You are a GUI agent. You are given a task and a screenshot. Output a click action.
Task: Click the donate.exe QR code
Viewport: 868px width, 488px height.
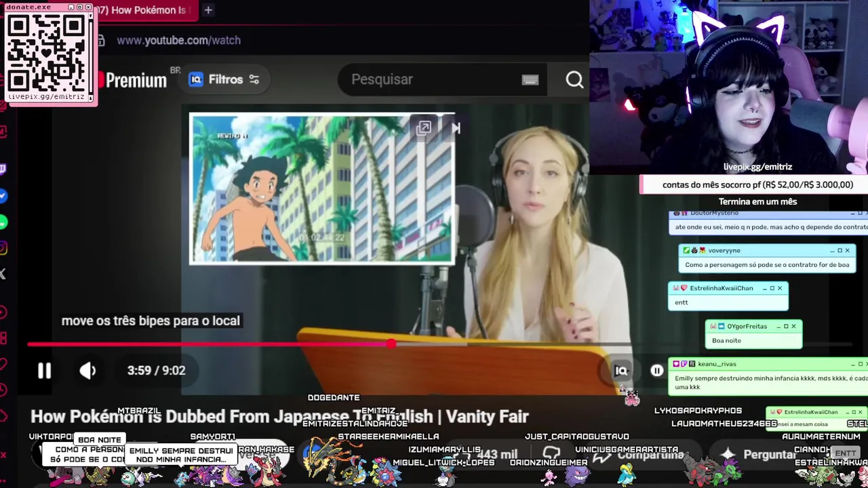coord(47,52)
